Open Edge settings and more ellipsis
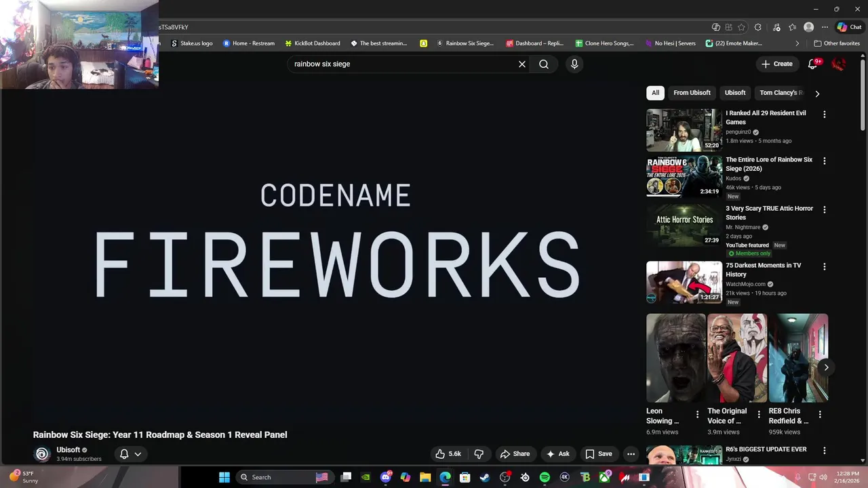Viewport: 868px width, 488px height. pos(825,27)
